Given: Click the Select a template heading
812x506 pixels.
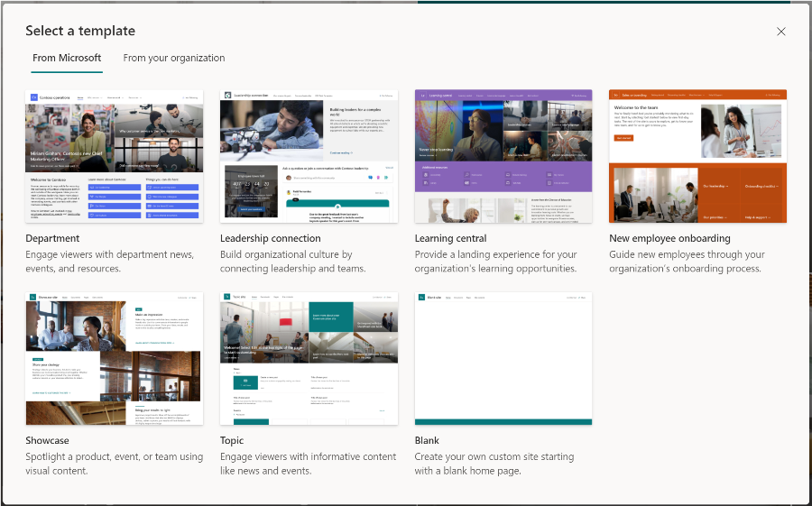Looking at the screenshot, I should click(80, 32).
